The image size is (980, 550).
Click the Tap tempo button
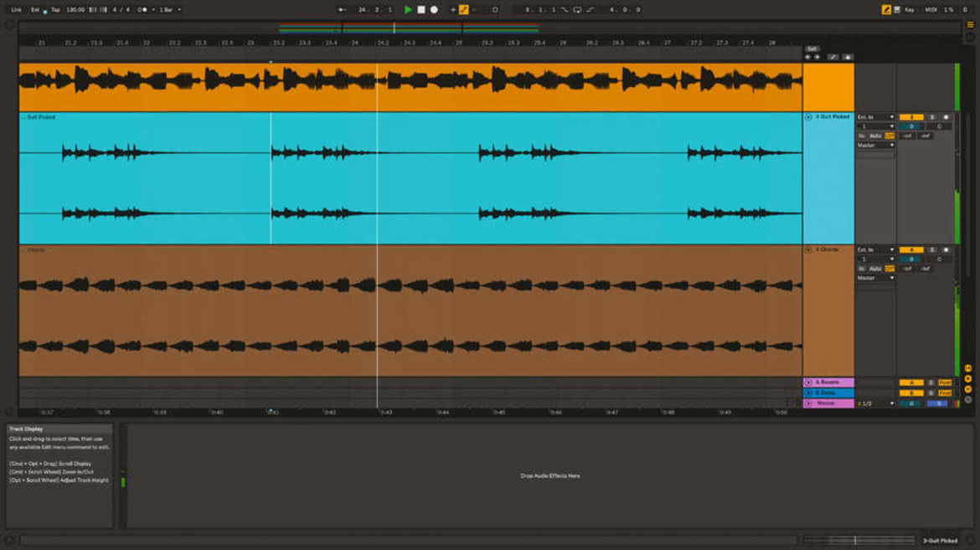(x=55, y=10)
